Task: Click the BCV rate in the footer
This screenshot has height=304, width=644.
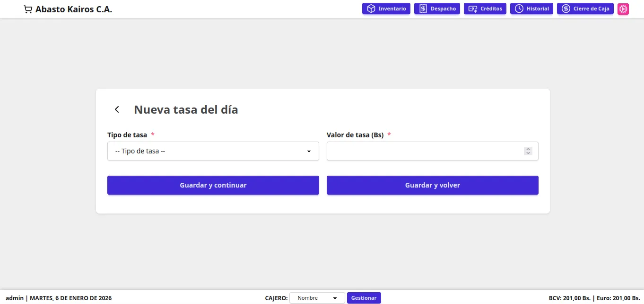Action: coord(569,298)
